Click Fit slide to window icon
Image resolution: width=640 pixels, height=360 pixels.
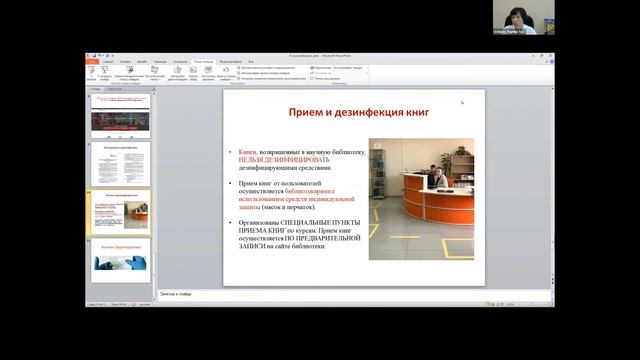click(x=551, y=304)
